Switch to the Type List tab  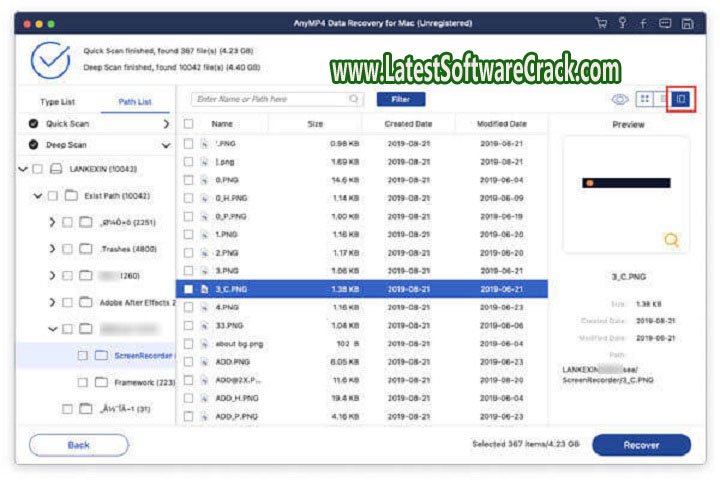point(56,102)
